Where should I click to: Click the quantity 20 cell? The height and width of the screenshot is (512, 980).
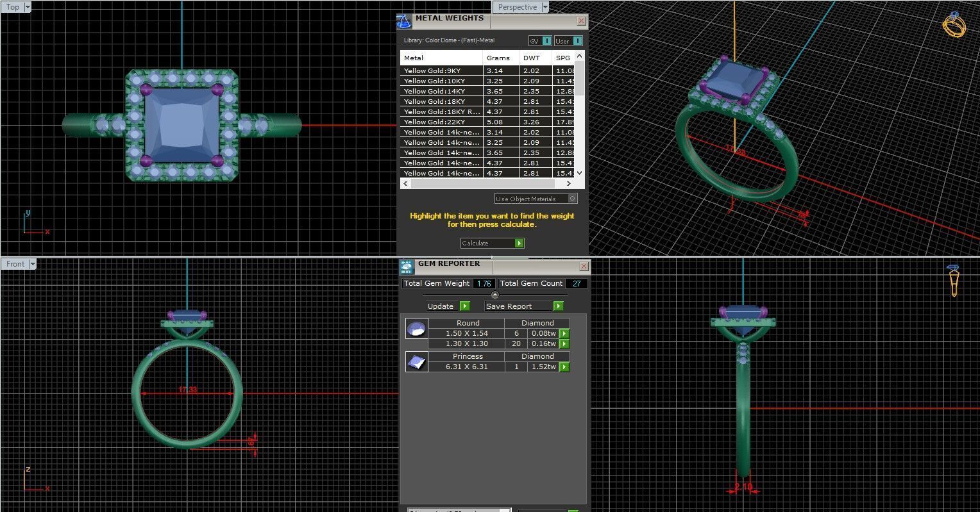(516, 343)
